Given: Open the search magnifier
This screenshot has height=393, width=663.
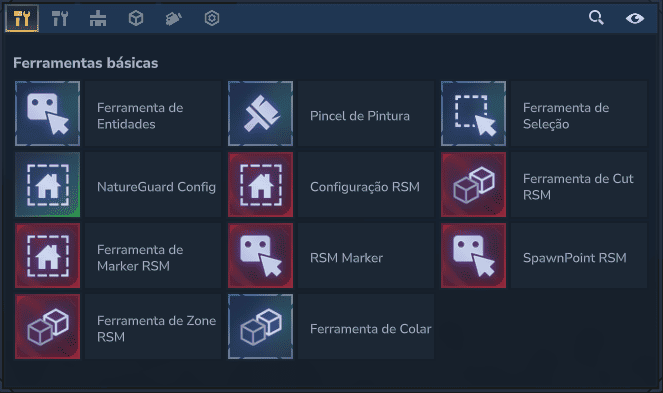Looking at the screenshot, I should (x=596, y=18).
